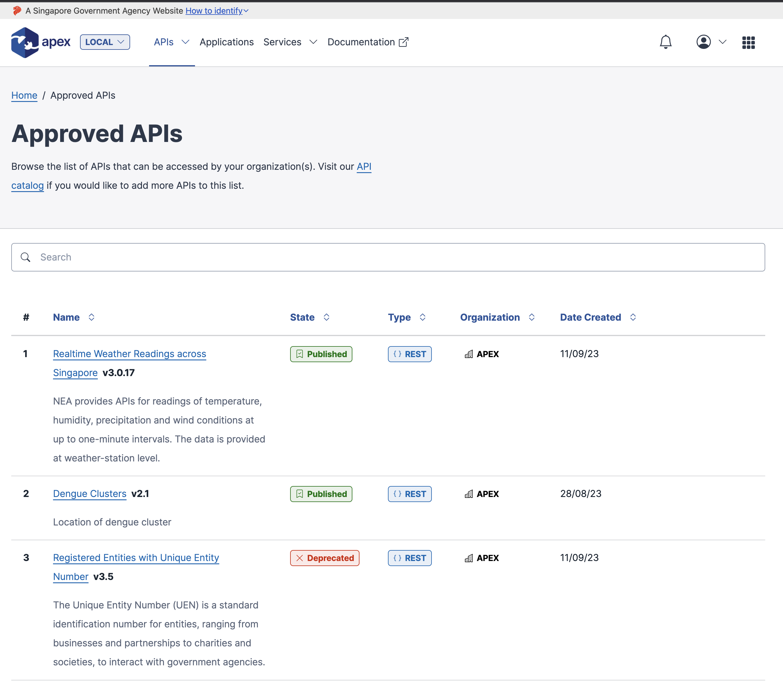The width and height of the screenshot is (783, 700).
Task: Click the apex logo
Action: 40,42
